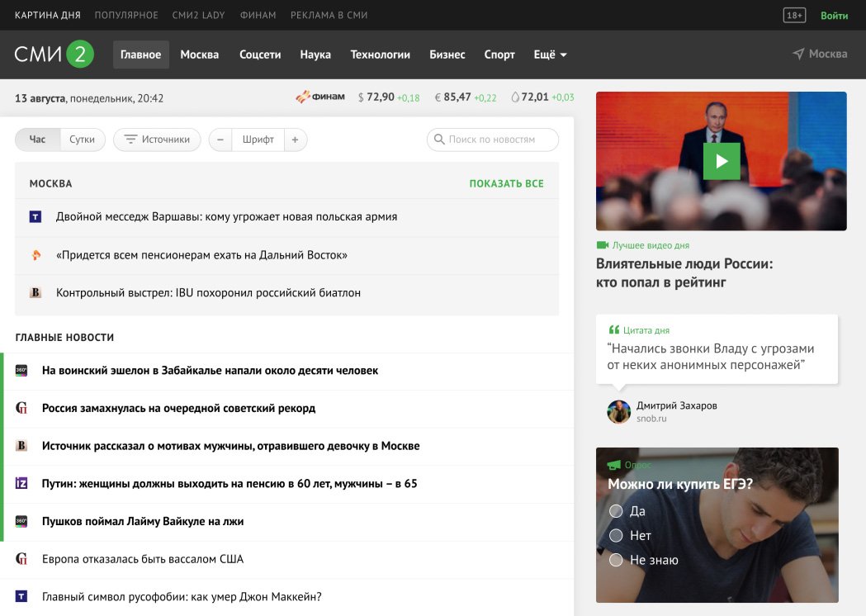Increase font size with plus button

coord(295,140)
